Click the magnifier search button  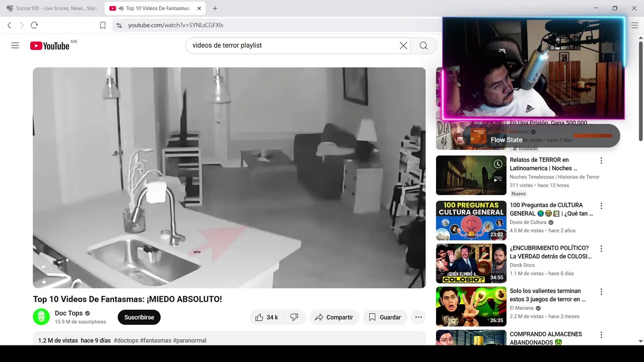point(424,45)
